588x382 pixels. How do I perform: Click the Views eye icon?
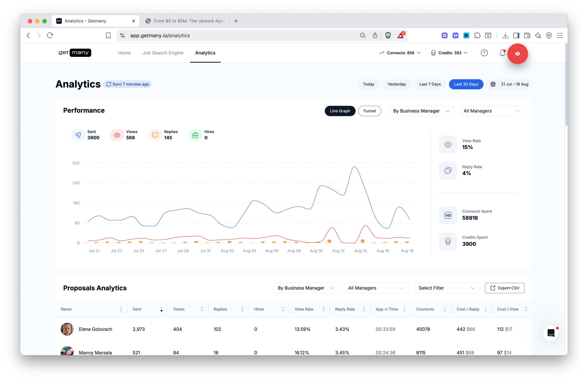coord(117,135)
